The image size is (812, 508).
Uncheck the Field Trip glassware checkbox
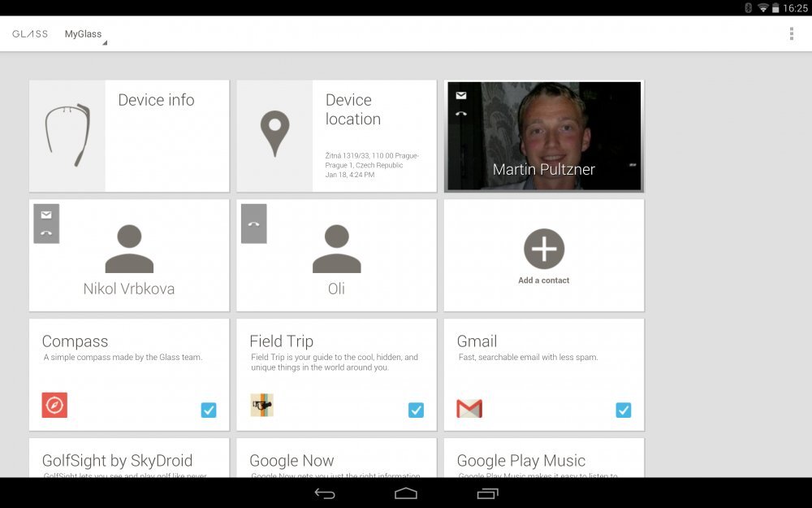pyautogui.click(x=416, y=410)
